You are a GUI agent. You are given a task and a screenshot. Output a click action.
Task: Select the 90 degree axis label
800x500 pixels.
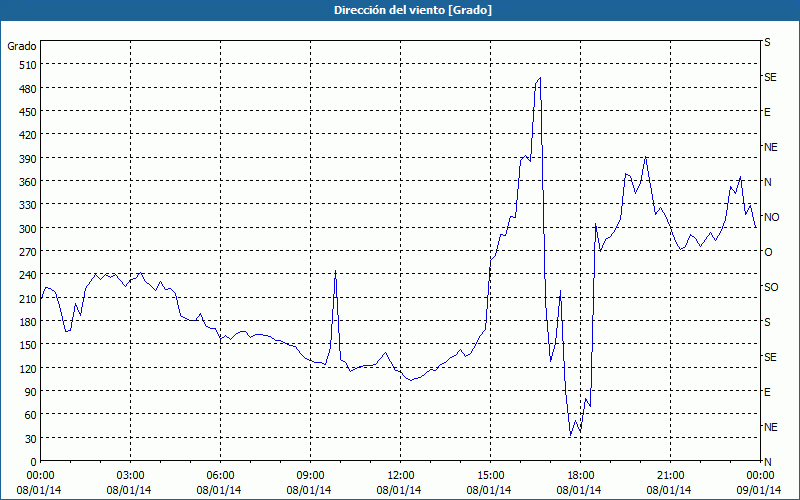(30, 391)
